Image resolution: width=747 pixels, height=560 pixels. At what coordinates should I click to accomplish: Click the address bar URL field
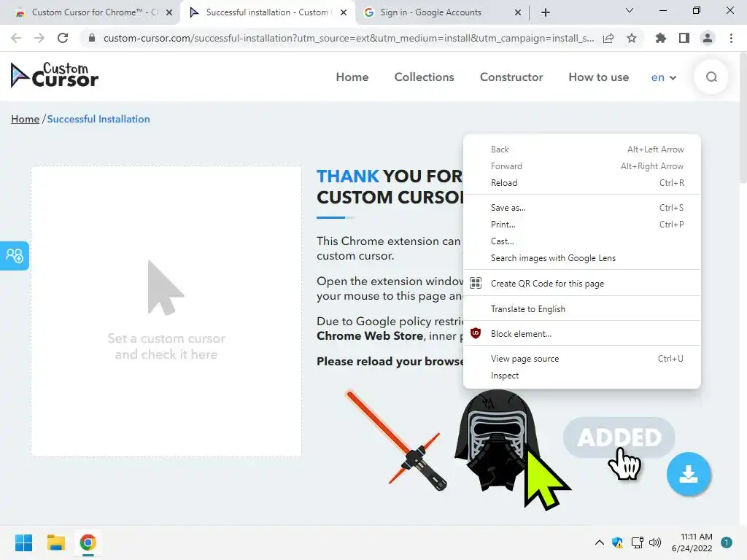click(x=348, y=38)
